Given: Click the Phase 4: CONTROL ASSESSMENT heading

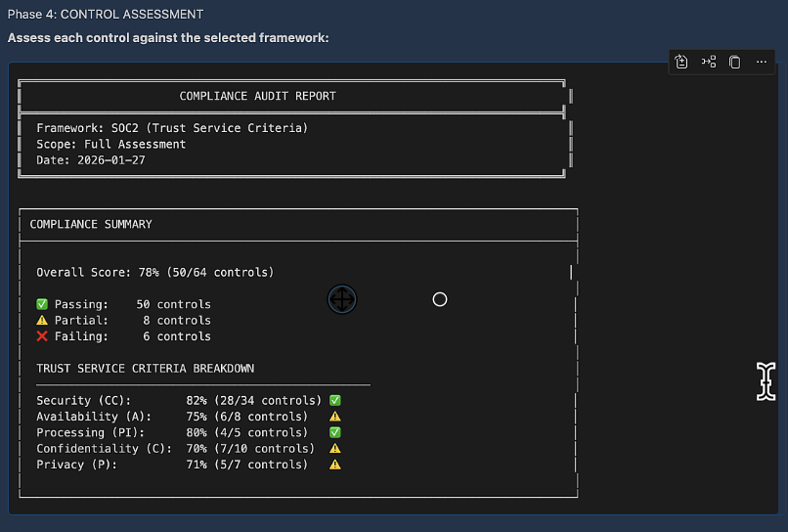Looking at the screenshot, I should click(106, 15).
